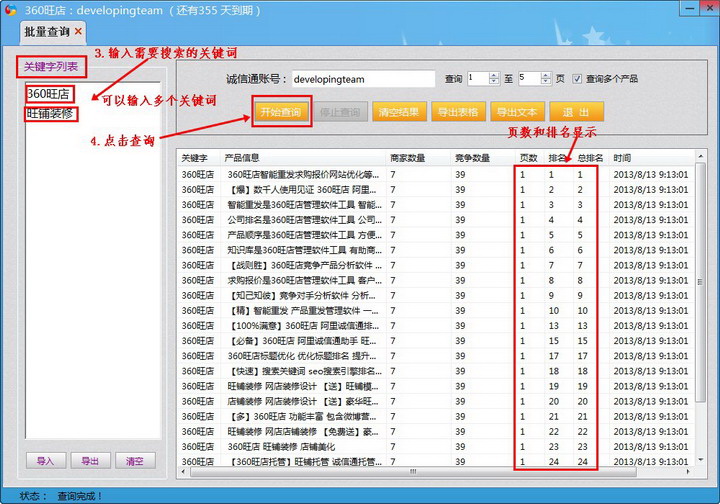
Task: Minimize the 360旺店 window
Action: tap(689, 8)
